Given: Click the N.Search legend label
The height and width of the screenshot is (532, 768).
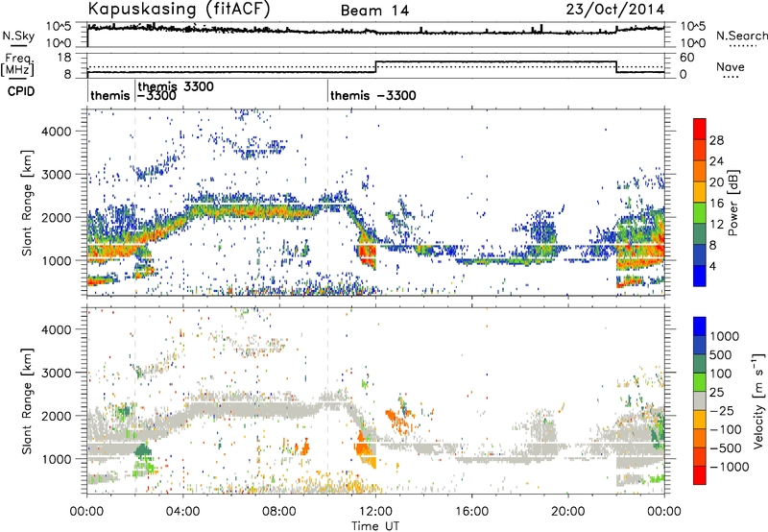Looking at the screenshot, I should click(741, 36).
